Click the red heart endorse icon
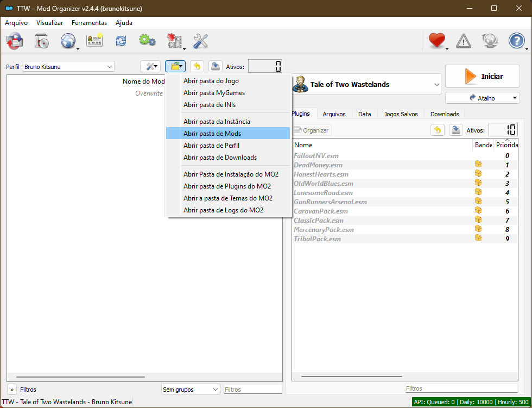The image size is (532, 408). tap(436, 40)
